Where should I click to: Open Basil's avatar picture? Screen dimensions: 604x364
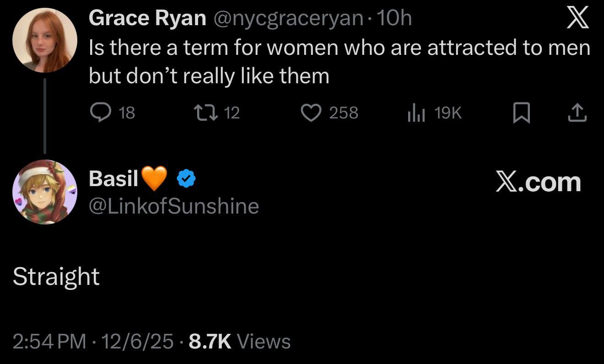click(44, 192)
